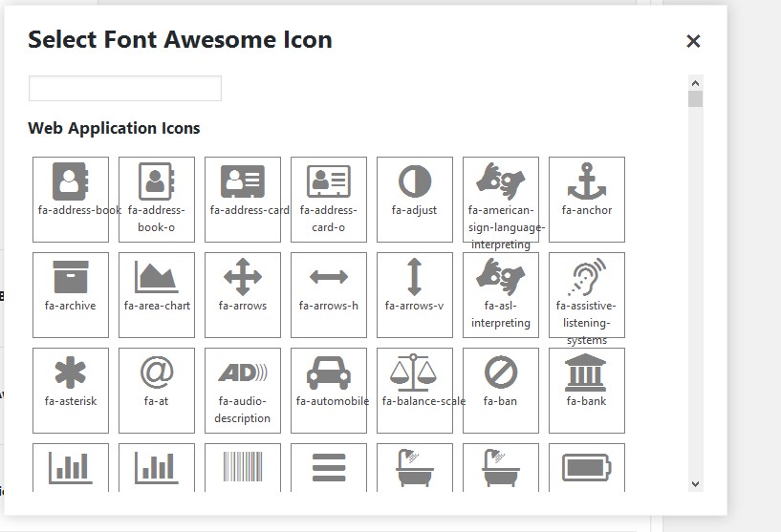Choose the fa-audio-description icon
The image size is (781, 532).
click(243, 391)
